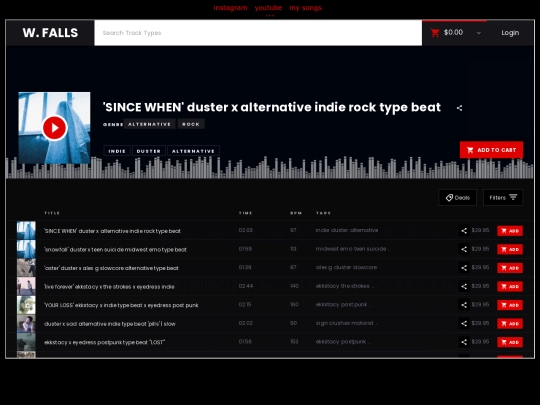Viewport: 540px width, 405px height.
Task: Open the shopping cart icon in header
Action: pyautogui.click(x=435, y=33)
